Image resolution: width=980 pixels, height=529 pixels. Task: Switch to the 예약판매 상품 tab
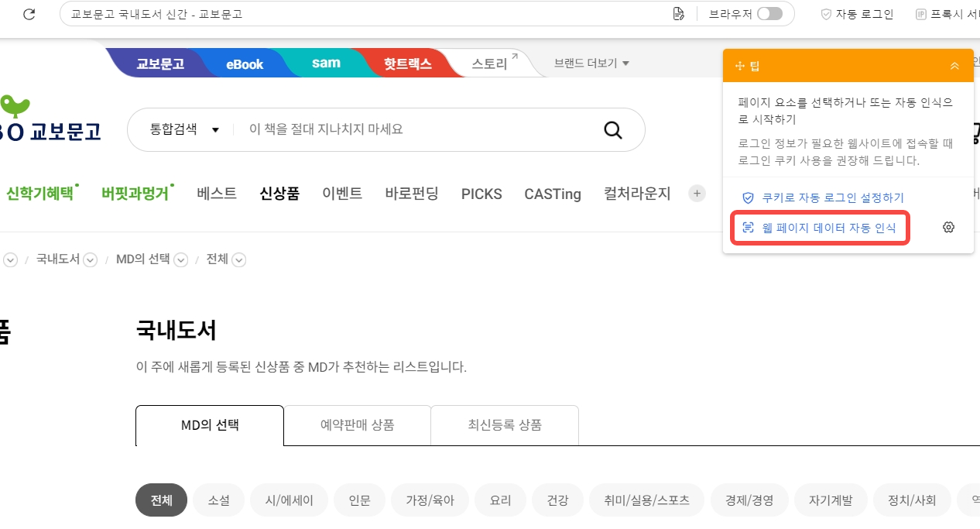(x=357, y=425)
